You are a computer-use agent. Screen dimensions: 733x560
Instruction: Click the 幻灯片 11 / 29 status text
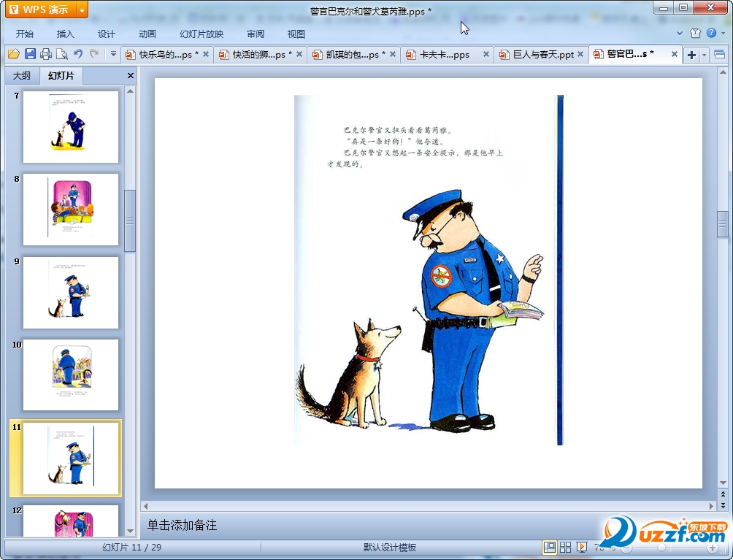click(132, 547)
